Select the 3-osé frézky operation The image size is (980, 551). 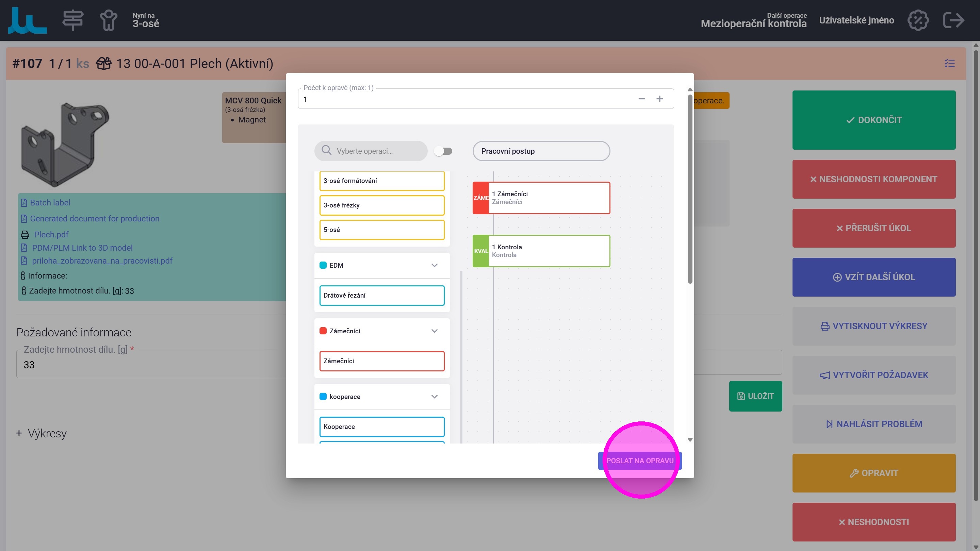click(x=381, y=205)
